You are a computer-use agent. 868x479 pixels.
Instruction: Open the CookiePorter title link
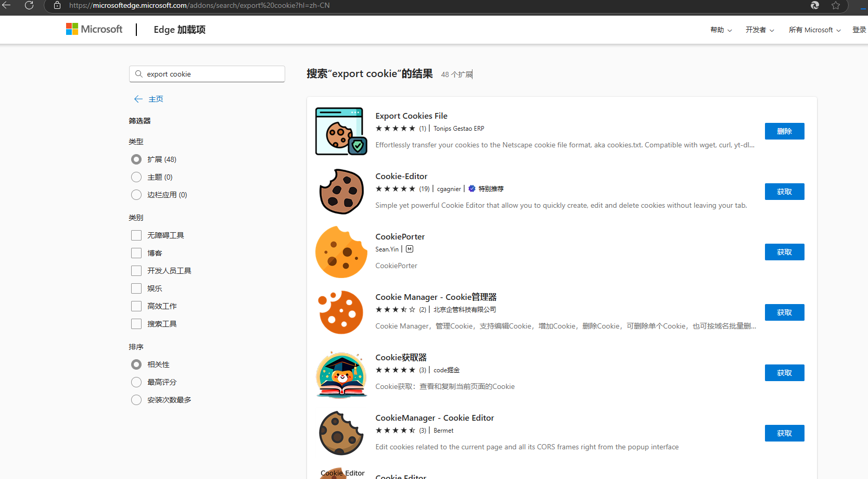(x=400, y=237)
